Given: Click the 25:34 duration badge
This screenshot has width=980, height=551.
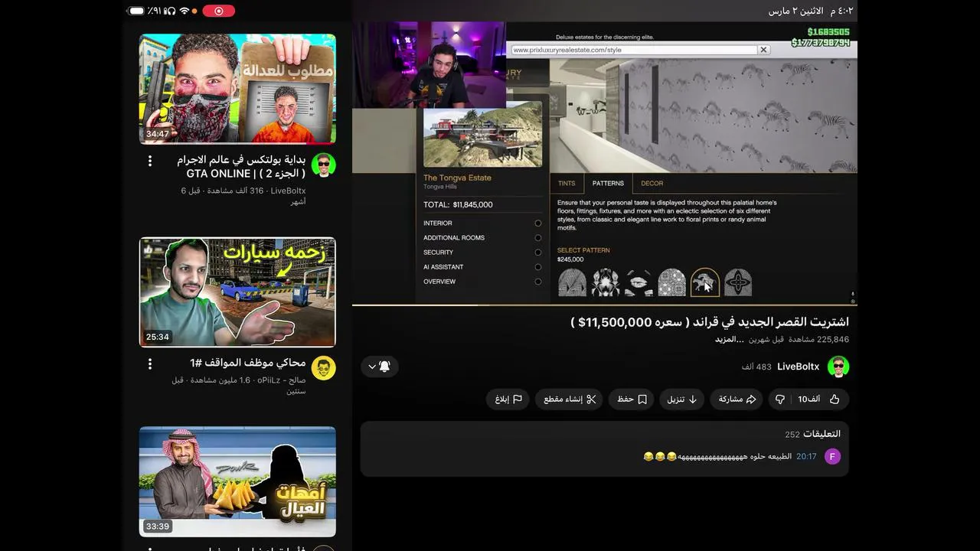Looking at the screenshot, I should click(157, 337).
